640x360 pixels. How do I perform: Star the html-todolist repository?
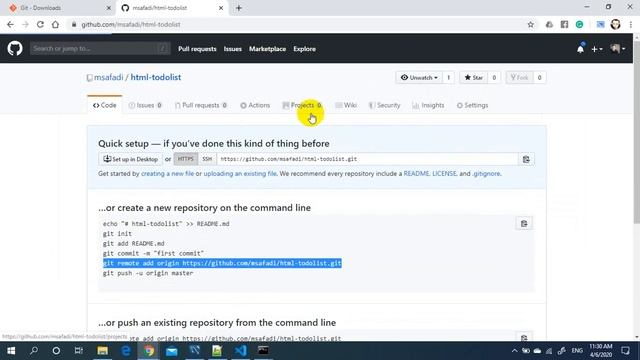click(x=473, y=78)
